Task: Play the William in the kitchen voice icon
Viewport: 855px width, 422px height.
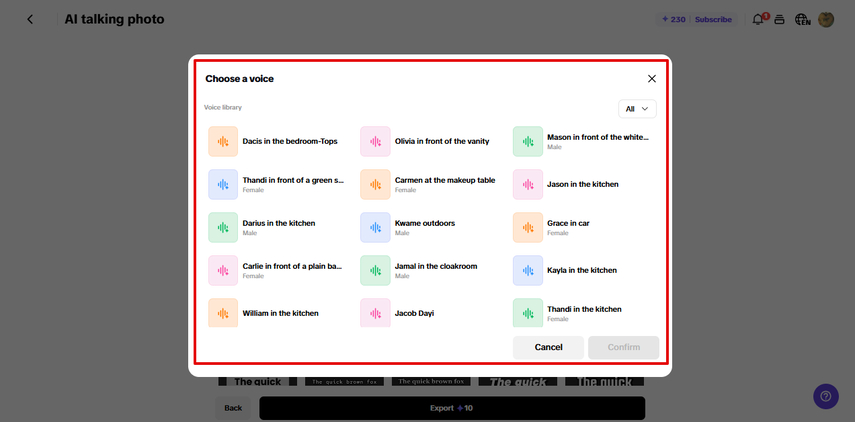Action: 223,313
